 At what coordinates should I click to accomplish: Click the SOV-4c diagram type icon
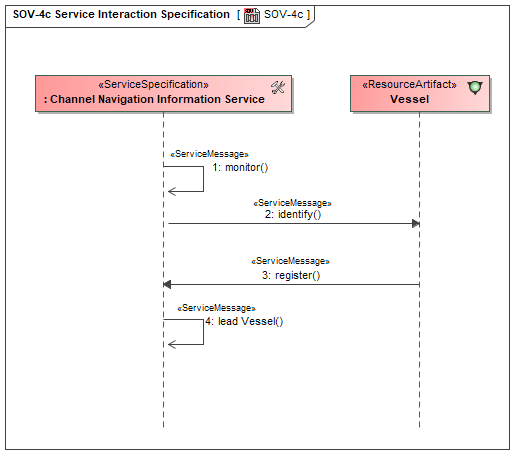point(252,15)
